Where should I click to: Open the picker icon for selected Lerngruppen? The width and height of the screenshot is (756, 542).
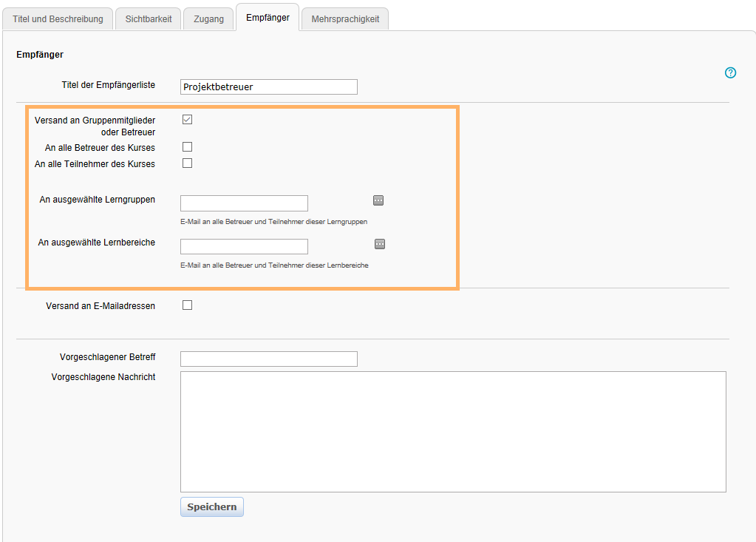click(x=378, y=200)
